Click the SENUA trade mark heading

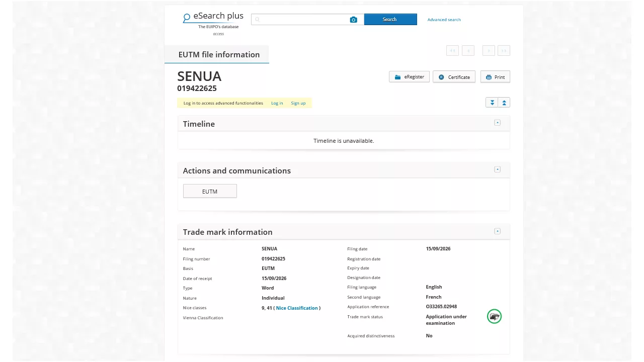point(199,76)
